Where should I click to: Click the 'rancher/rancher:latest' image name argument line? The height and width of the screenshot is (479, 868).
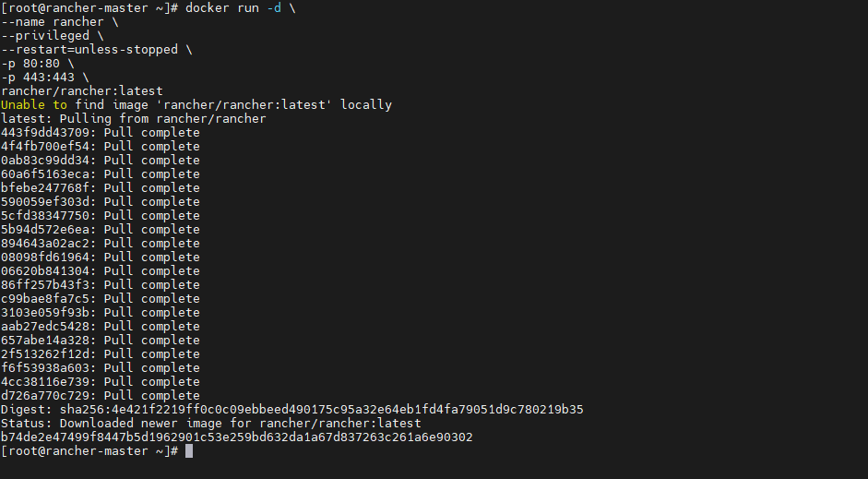pyautogui.click(x=82, y=91)
